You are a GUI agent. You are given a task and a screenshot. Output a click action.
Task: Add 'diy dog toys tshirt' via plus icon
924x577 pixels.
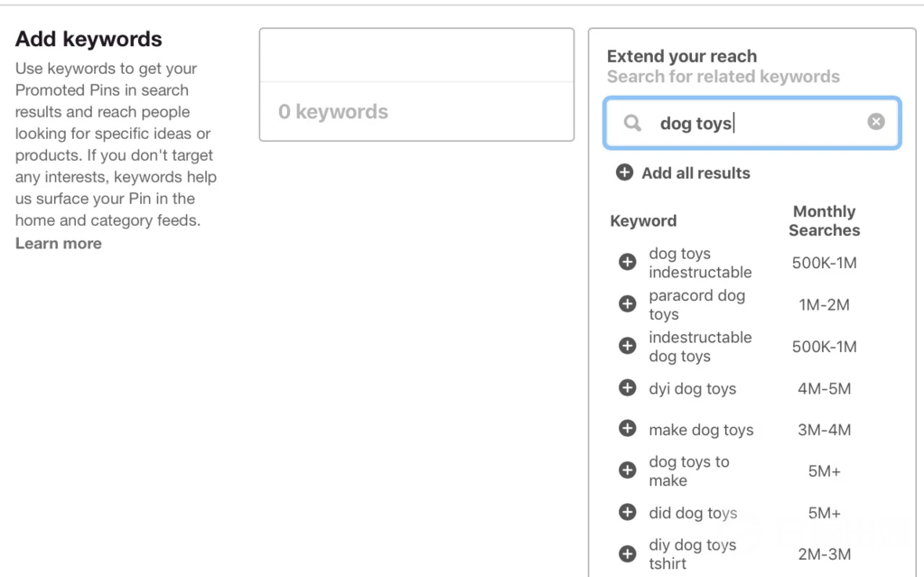[x=627, y=554]
